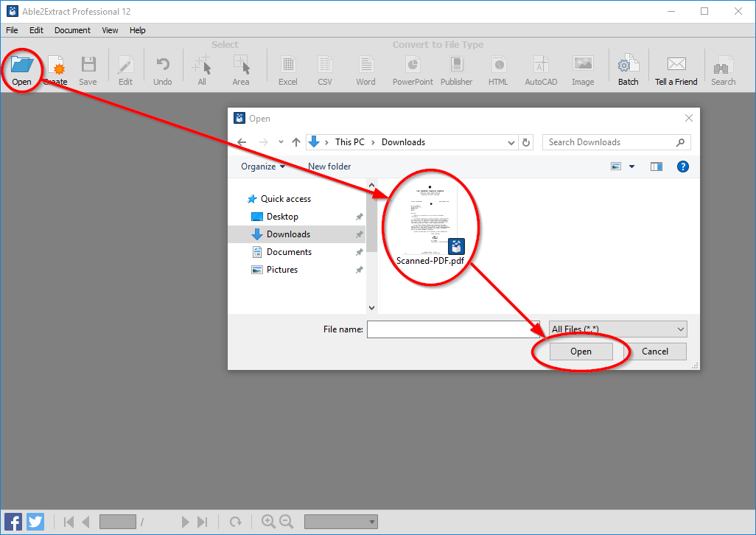Click the Search Downloads field
The image size is (756, 535).
(x=616, y=142)
